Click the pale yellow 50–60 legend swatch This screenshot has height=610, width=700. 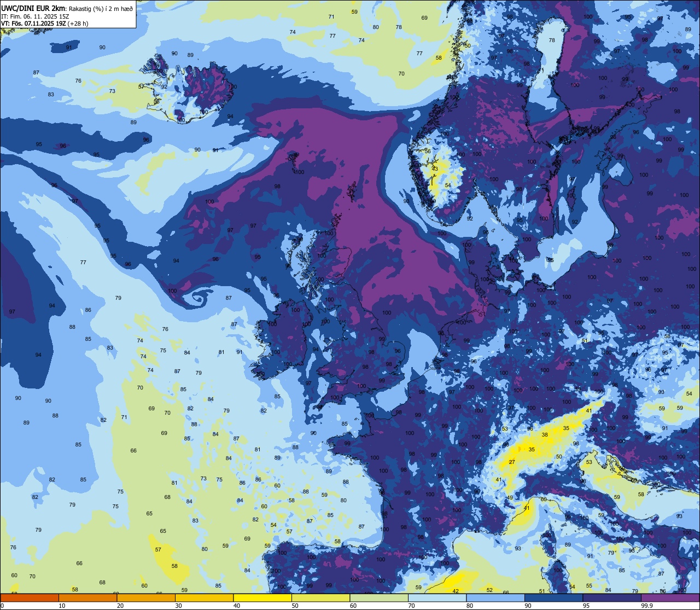click(x=320, y=598)
